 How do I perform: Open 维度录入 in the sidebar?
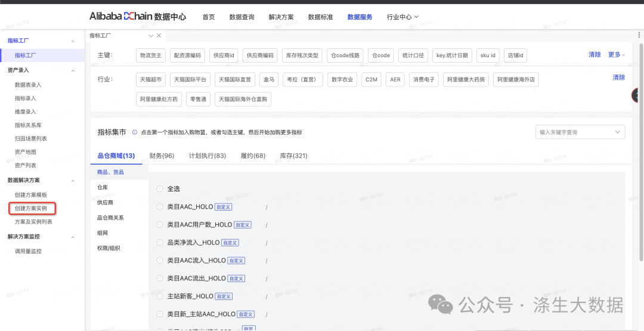point(26,112)
